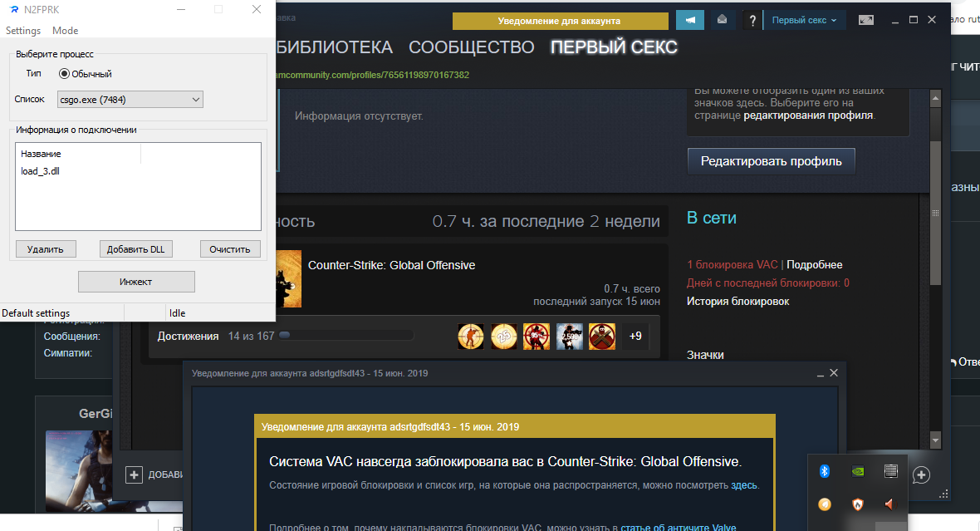Open the 'История блокировок' link
Image resolution: width=980 pixels, height=531 pixels.
pos(738,302)
